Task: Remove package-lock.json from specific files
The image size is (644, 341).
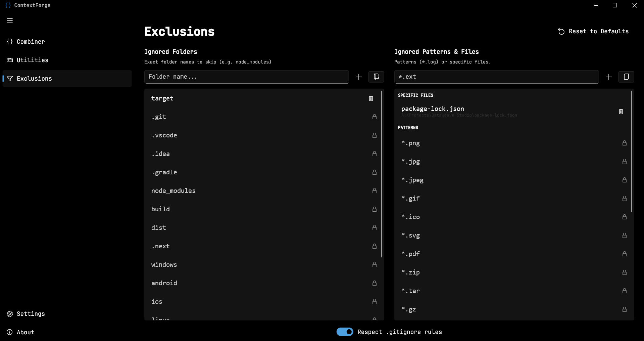Action: (x=621, y=111)
